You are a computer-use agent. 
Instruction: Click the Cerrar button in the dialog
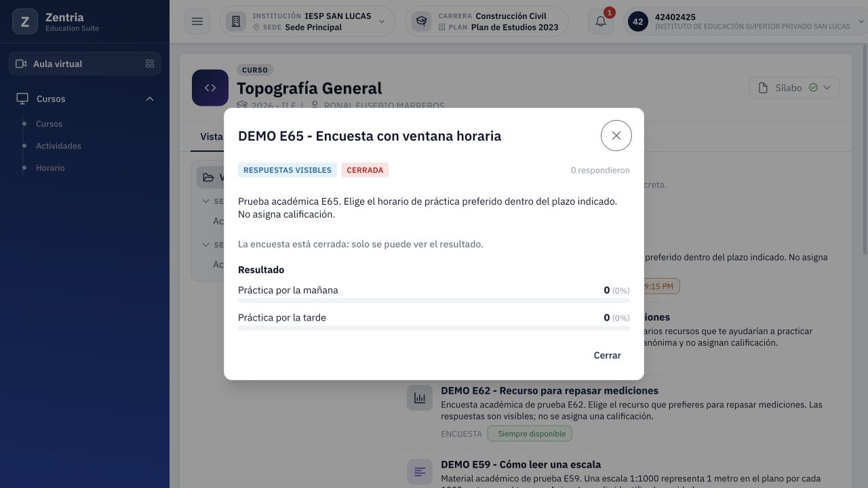coord(607,355)
